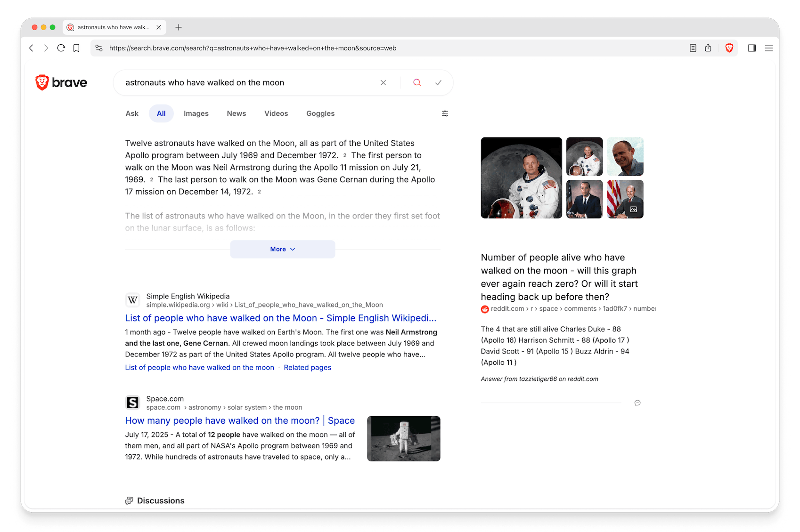Click the Reddit icon next to reddit.com

coord(484,309)
